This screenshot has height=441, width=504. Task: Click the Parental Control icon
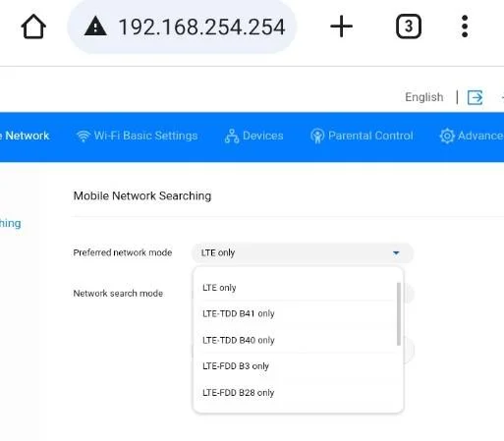317,137
